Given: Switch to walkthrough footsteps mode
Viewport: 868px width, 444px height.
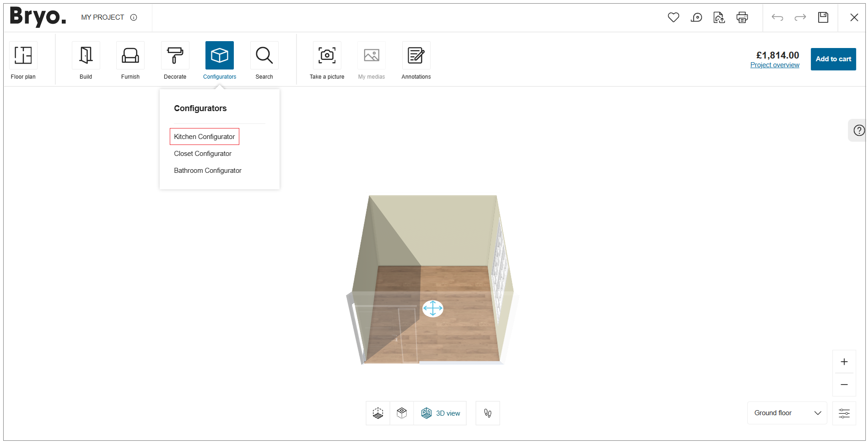Looking at the screenshot, I should tap(487, 413).
